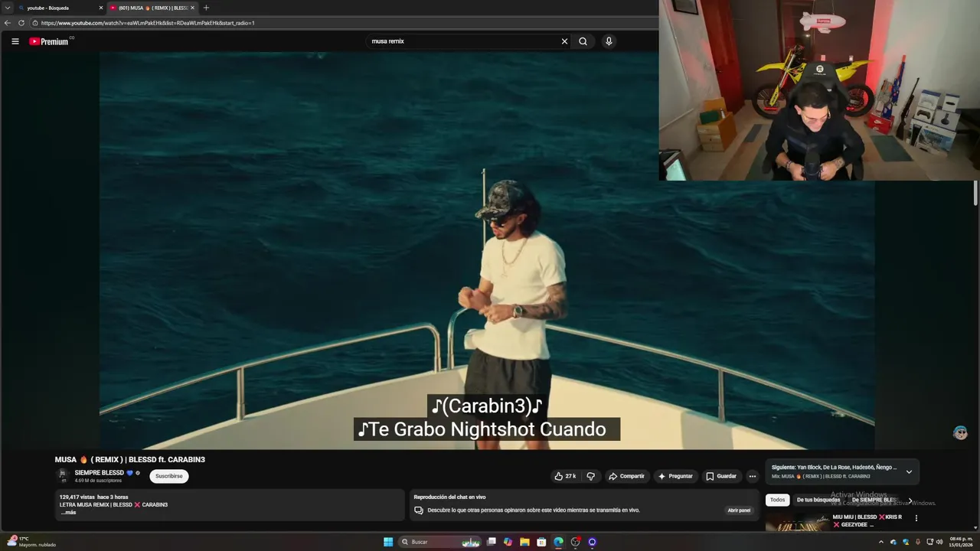Open volume control in system tray
Viewport: 980px width, 551px height.
click(x=939, y=542)
